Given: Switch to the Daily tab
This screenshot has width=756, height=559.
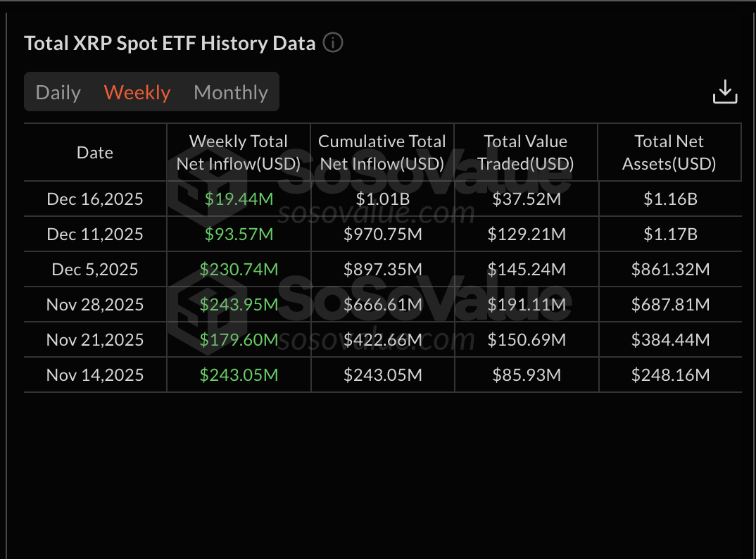Looking at the screenshot, I should [x=58, y=92].
